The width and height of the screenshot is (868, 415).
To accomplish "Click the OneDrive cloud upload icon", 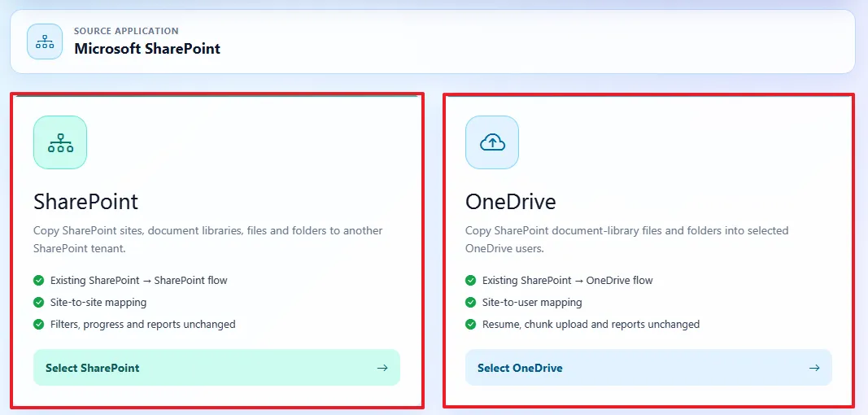I will click(492, 142).
